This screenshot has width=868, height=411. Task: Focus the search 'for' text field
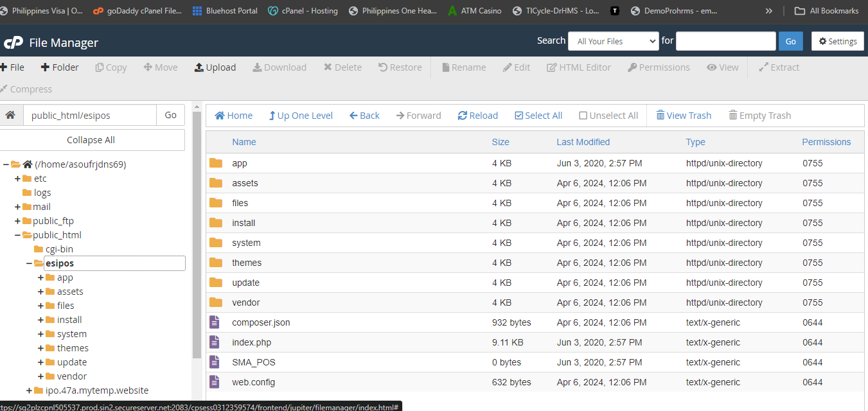pos(726,41)
